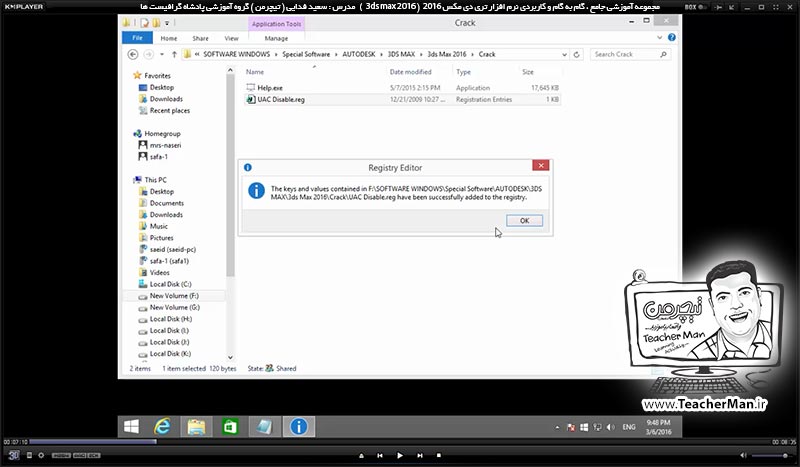Image resolution: width=800 pixels, height=467 pixels.
Task: Click 3DS MAX breadcrumb segment
Action: (401, 54)
